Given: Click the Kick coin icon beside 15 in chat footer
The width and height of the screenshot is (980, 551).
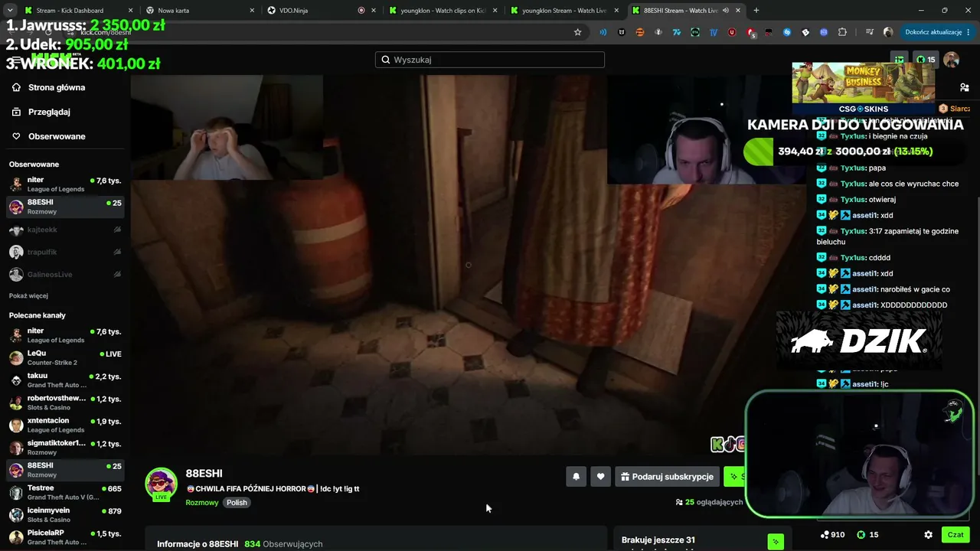Looking at the screenshot, I should (861, 535).
